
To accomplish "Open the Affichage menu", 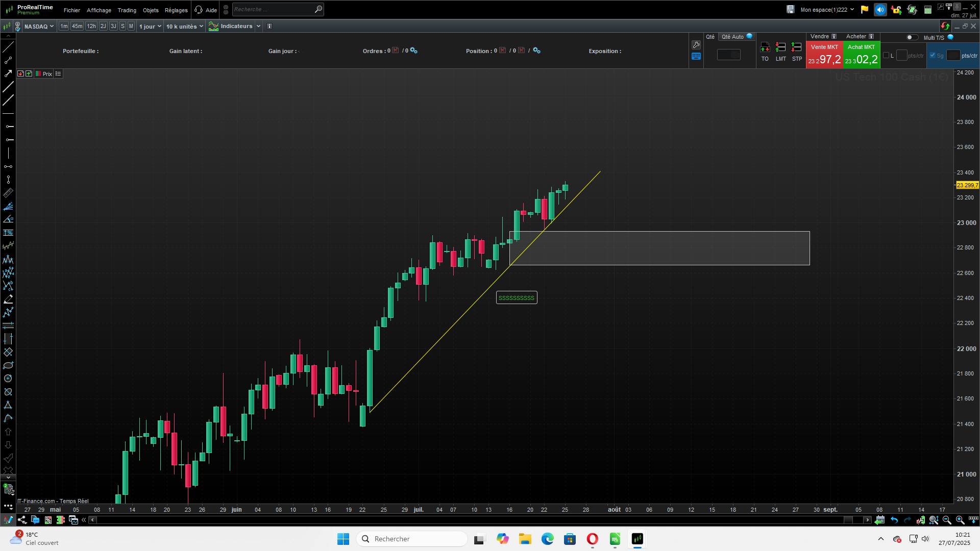I will pos(99,10).
